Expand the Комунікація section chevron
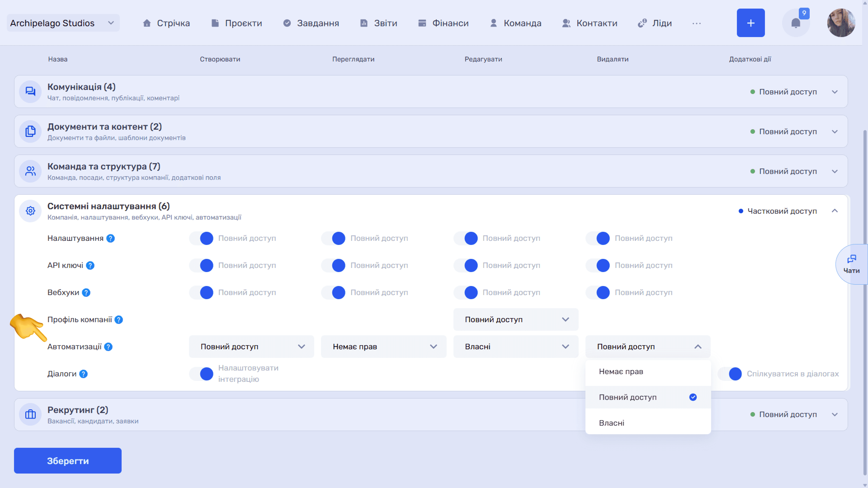 (835, 92)
